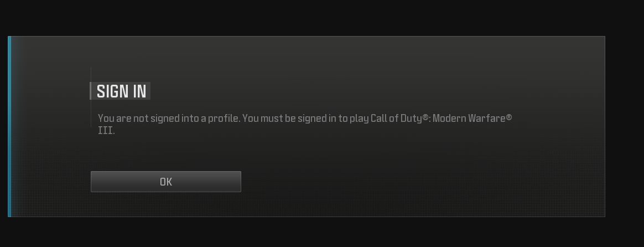Click the SIGN IN dialog heading
The width and height of the screenshot is (644, 247).
coord(121,91)
